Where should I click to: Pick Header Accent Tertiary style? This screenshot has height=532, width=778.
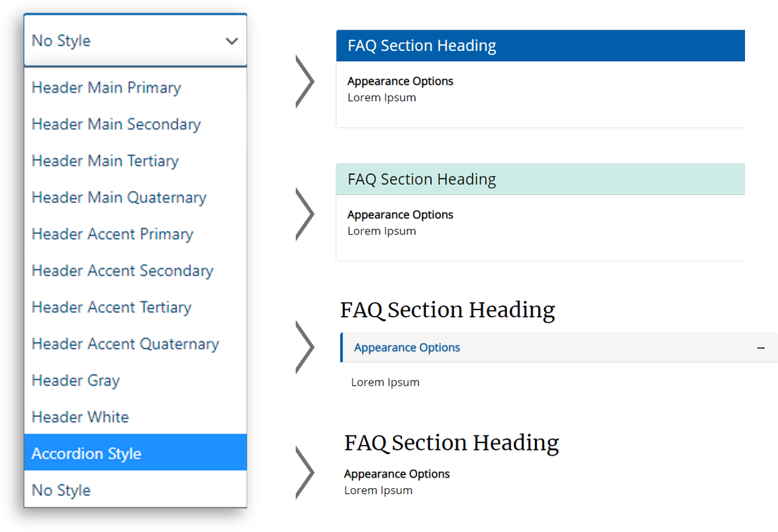click(x=112, y=307)
